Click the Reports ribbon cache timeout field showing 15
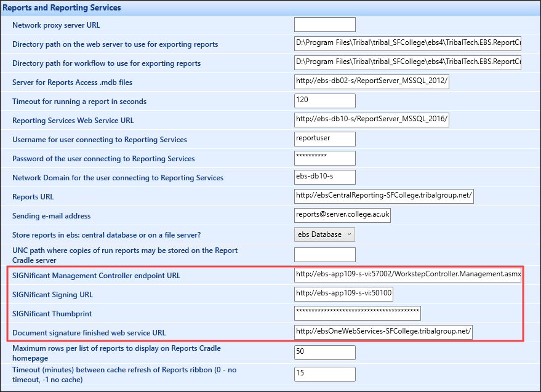This screenshot has width=541, height=392. point(324,374)
